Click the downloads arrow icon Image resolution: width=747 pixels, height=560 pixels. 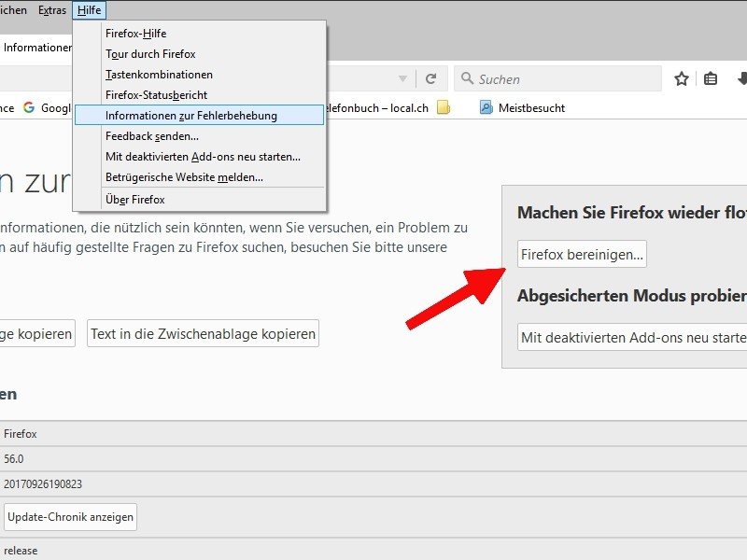[741, 79]
